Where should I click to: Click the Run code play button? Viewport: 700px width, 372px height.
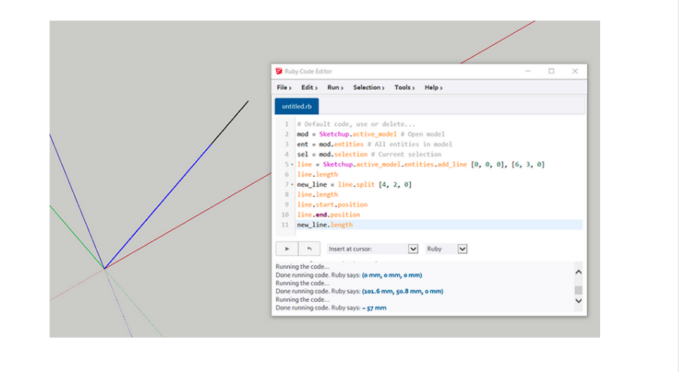tap(287, 249)
